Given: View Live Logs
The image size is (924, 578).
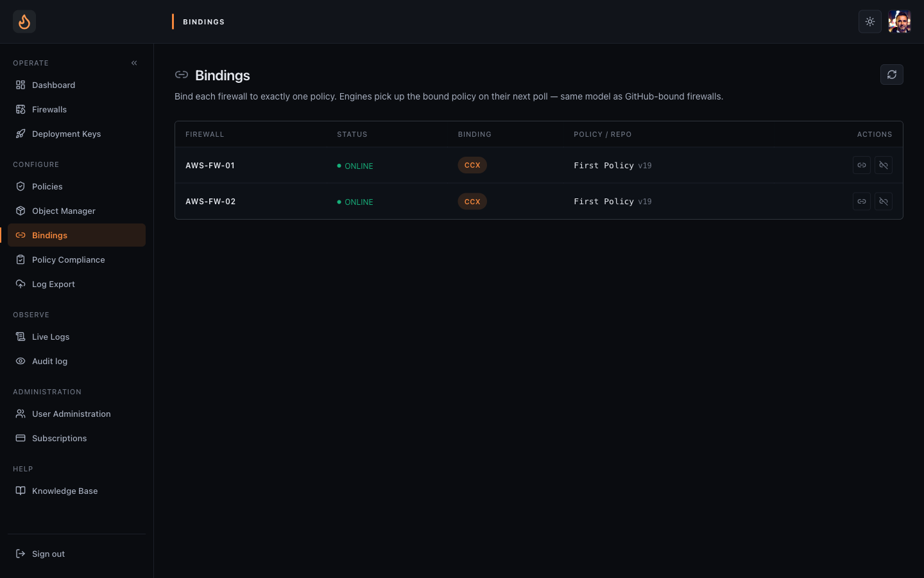Looking at the screenshot, I should (x=76, y=337).
